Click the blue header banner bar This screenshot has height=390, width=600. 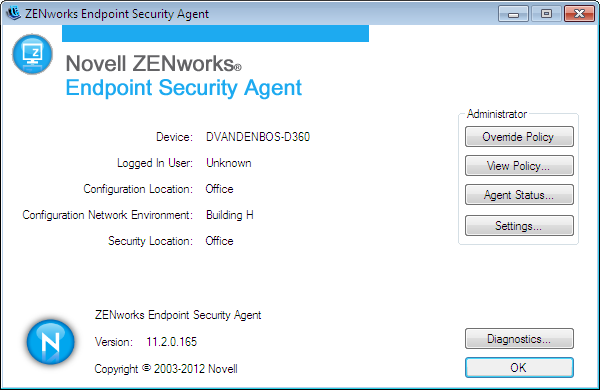(x=215, y=33)
